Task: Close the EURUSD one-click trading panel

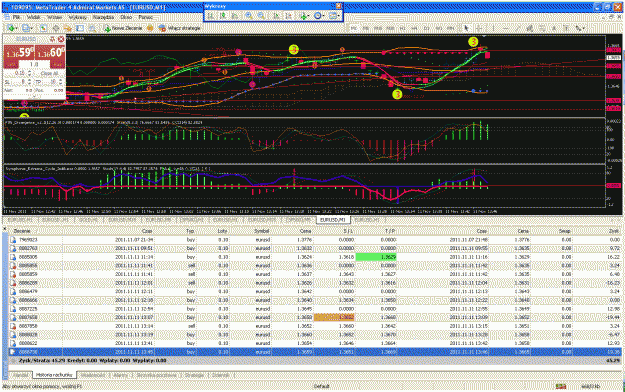Action: (x=61, y=39)
